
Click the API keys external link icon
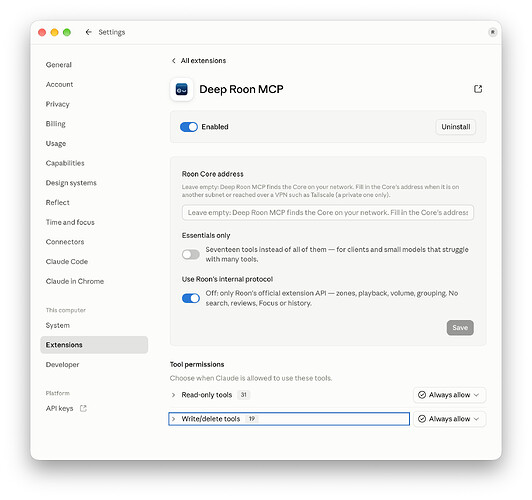83,408
